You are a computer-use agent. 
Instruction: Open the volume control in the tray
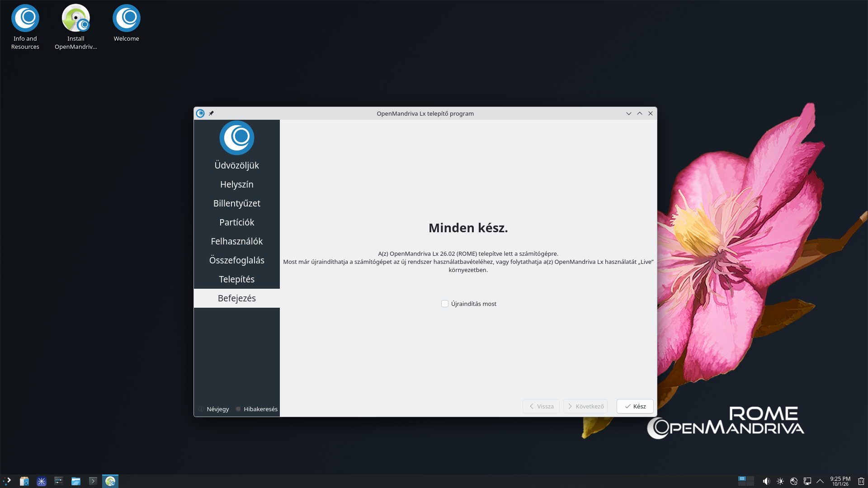[x=766, y=481]
